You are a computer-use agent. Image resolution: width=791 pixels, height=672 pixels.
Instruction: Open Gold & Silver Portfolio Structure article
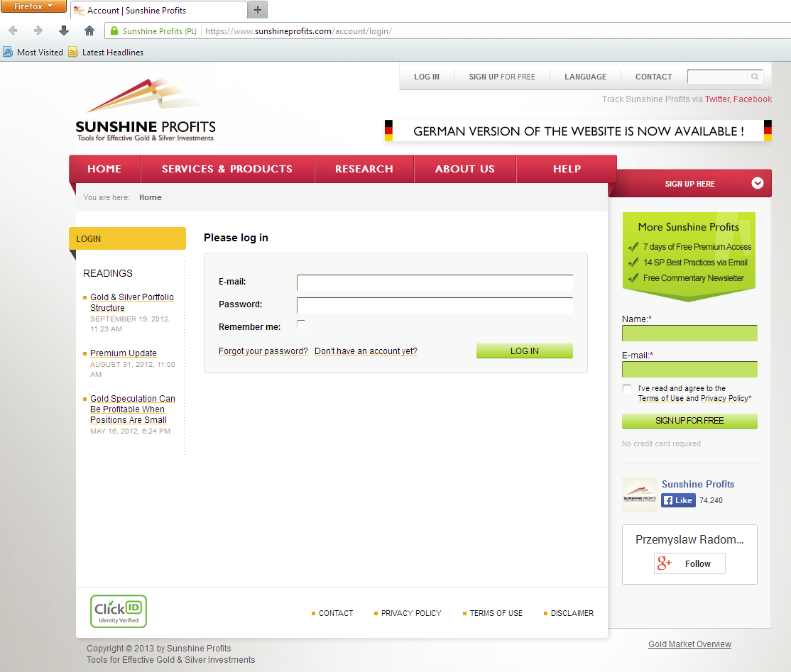[x=131, y=302]
